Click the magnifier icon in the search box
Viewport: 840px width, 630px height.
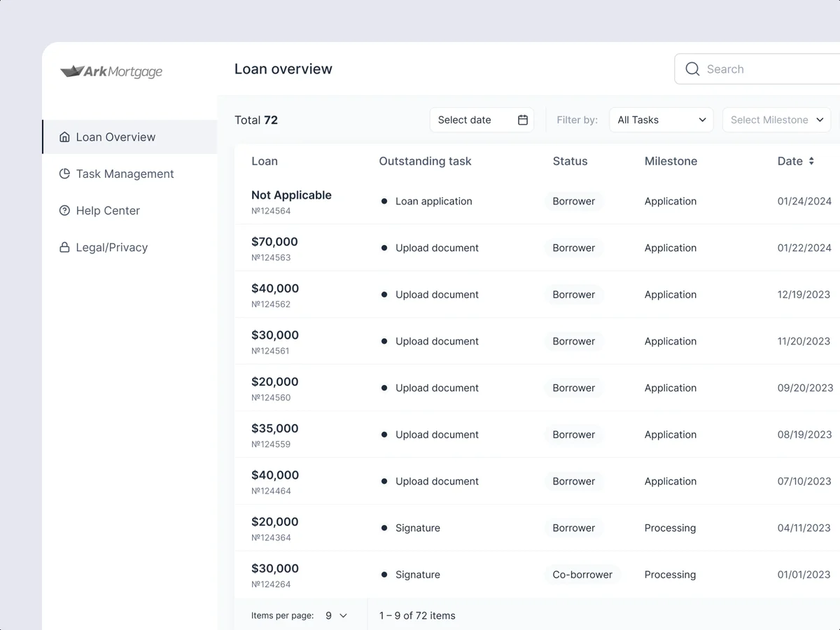[x=692, y=69]
